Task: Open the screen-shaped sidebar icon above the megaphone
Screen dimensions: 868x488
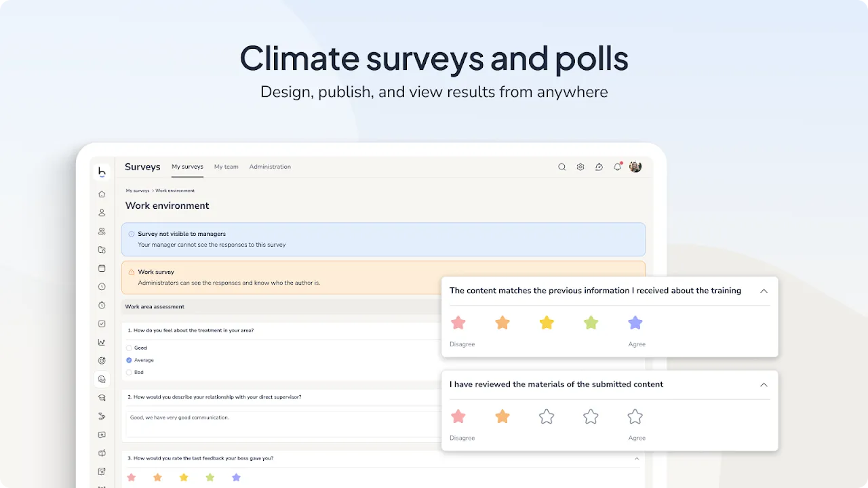Action: coord(102,434)
